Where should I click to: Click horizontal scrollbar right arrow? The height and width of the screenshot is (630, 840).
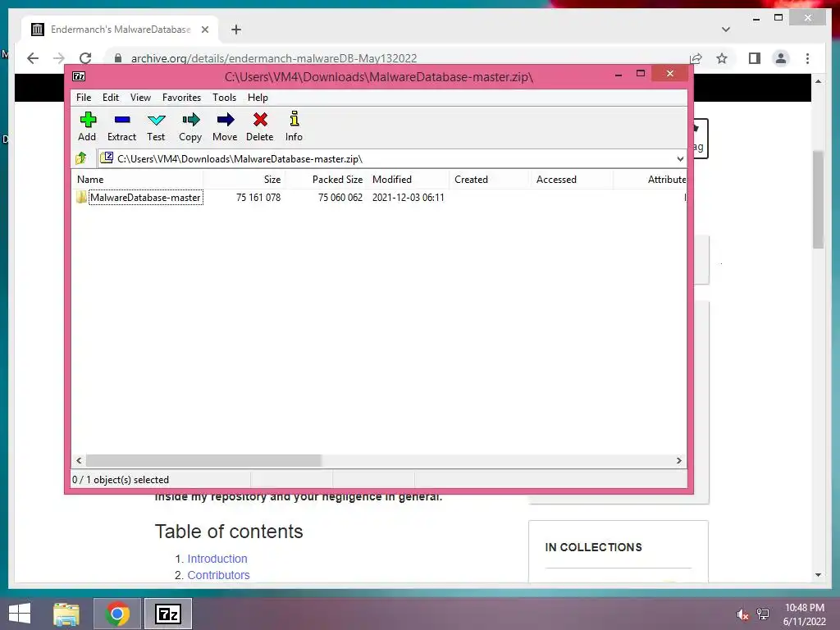pyautogui.click(x=678, y=461)
